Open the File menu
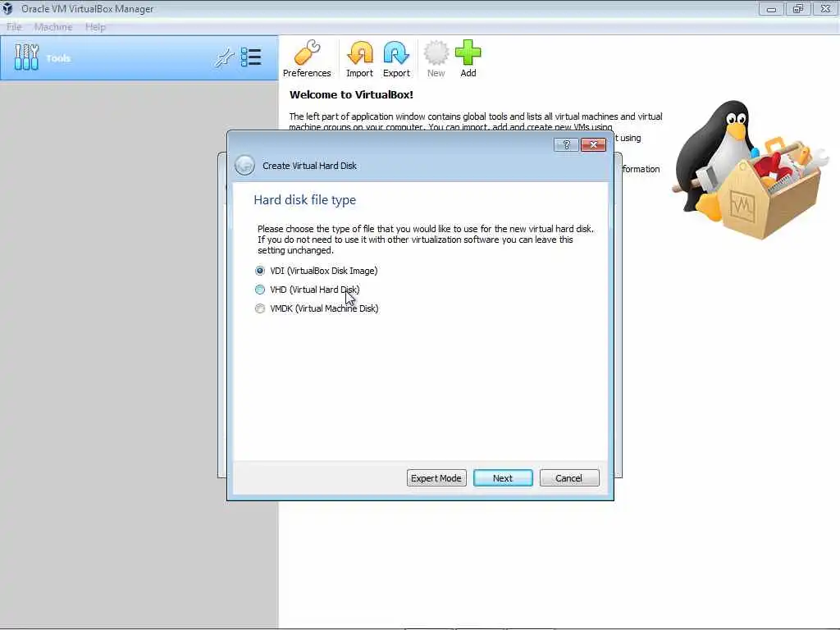 coord(14,27)
